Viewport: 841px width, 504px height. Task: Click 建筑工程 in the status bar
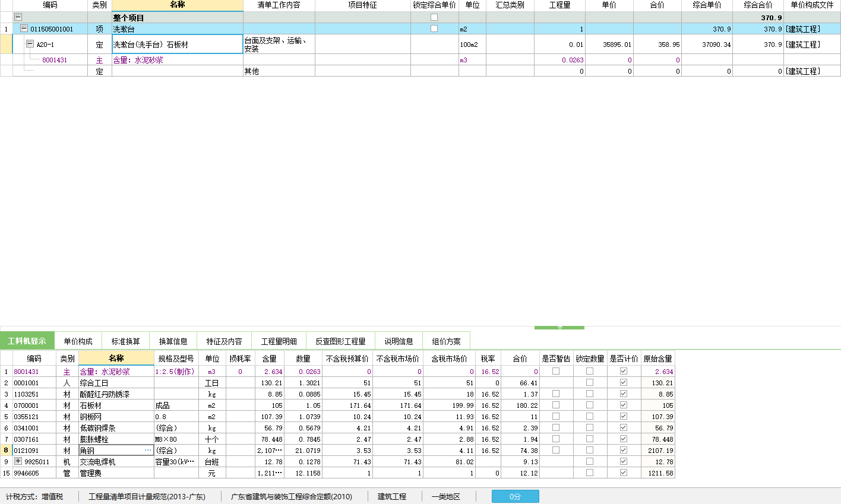(x=392, y=496)
